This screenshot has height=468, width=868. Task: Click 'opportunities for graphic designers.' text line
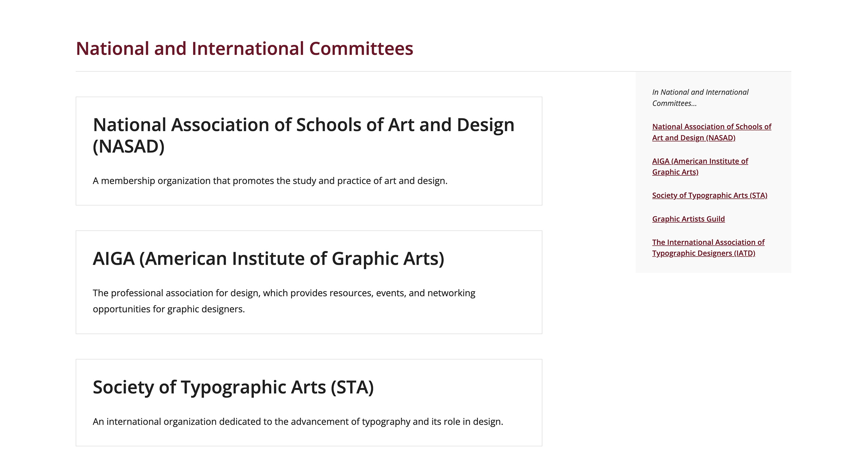[x=169, y=310]
